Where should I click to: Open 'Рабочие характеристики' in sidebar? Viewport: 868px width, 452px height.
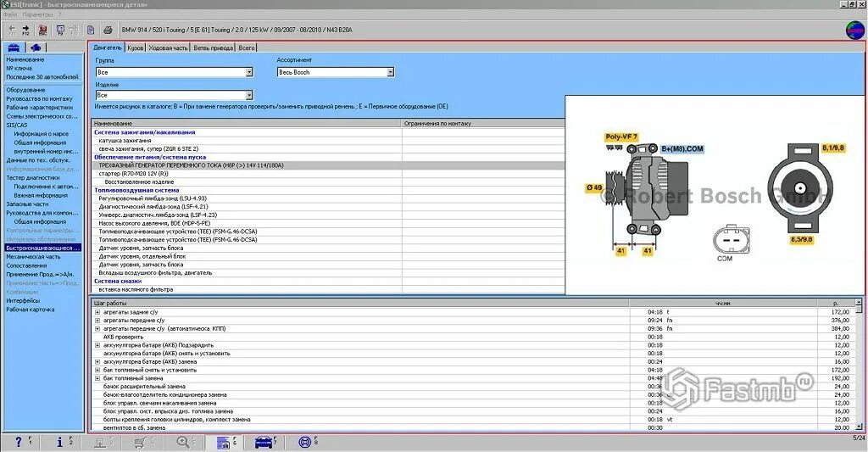(x=39, y=108)
